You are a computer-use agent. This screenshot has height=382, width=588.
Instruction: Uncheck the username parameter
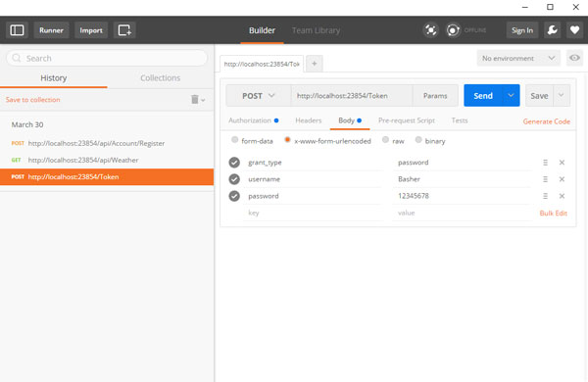coord(234,179)
